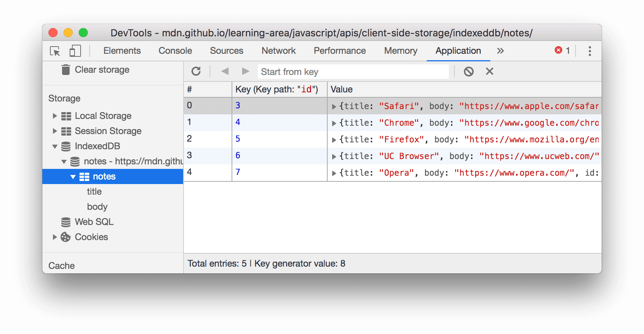Click the red error count badge
Screen dimensions: 644x334
pyautogui.click(x=562, y=51)
